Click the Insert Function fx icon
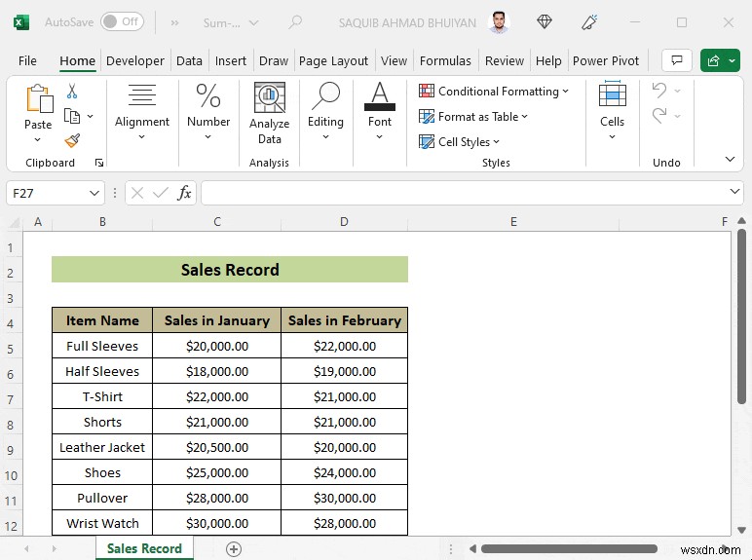This screenshot has width=752, height=560. [184, 193]
